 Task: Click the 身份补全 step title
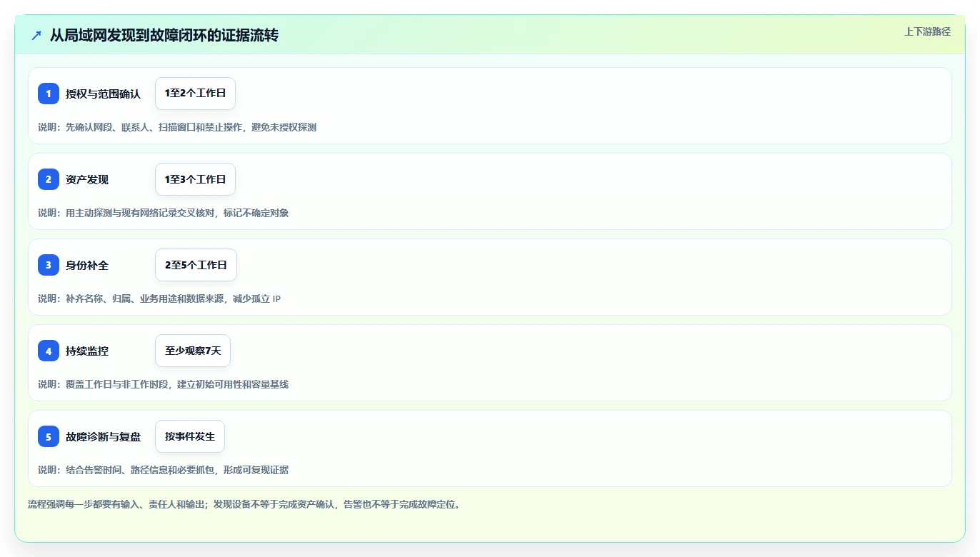coord(87,265)
